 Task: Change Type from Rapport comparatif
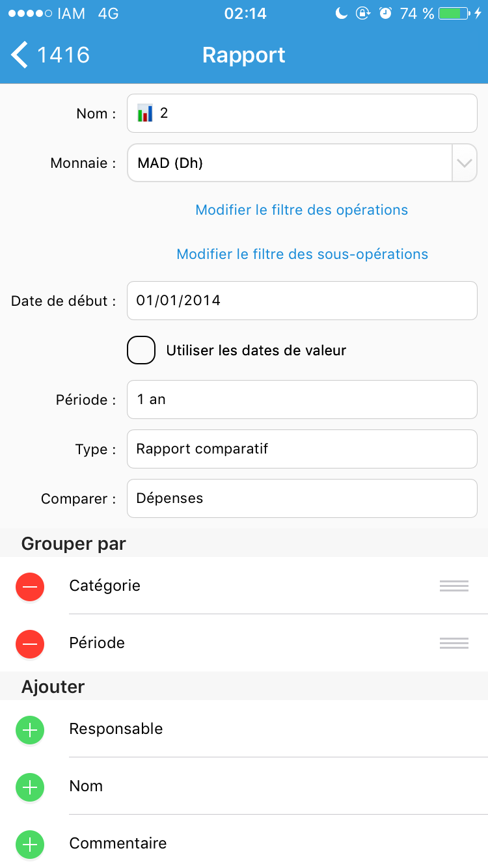(x=302, y=449)
